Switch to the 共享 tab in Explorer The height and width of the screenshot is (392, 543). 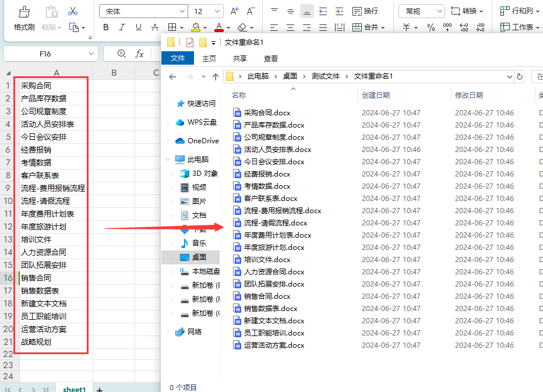pos(239,58)
